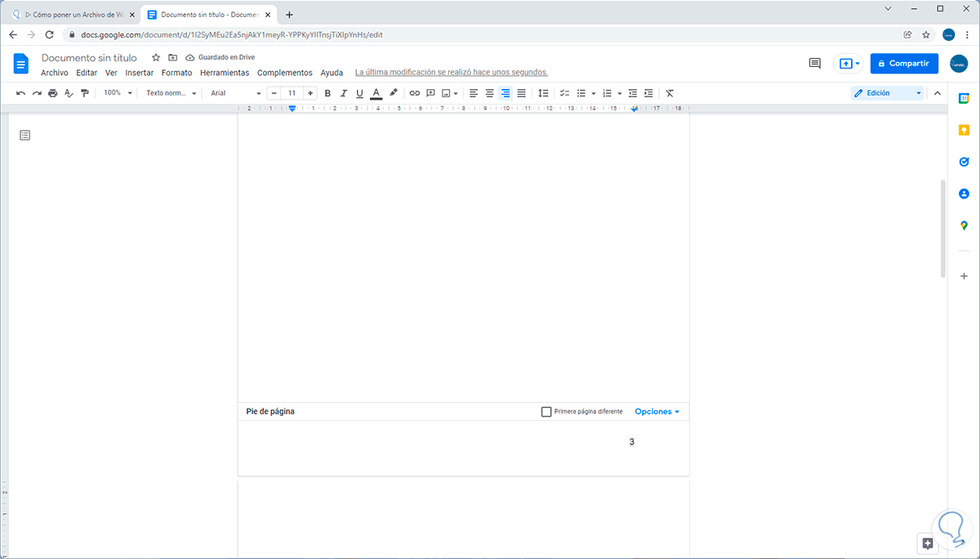The height and width of the screenshot is (559, 980).
Task: Open the highlight color pen
Action: [393, 93]
